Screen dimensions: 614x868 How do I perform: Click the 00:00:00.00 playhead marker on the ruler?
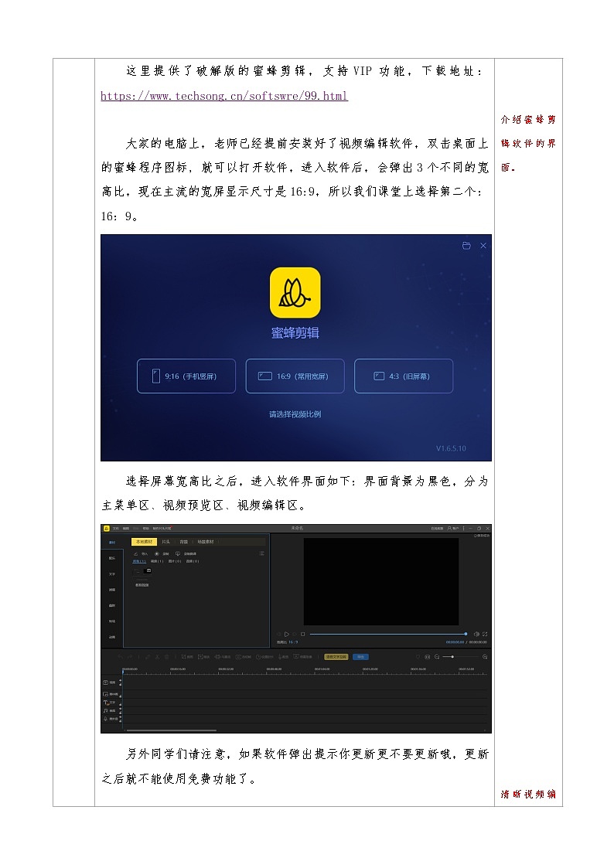(x=123, y=671)
